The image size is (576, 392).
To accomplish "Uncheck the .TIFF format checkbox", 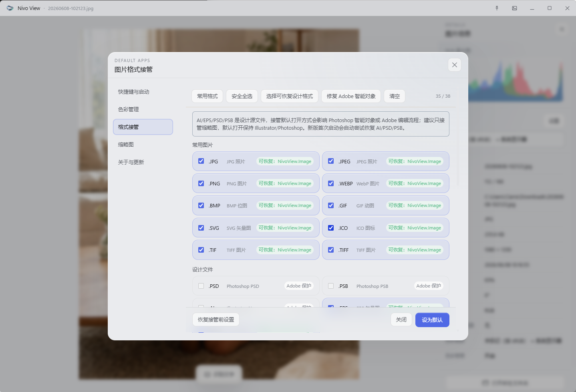I will (331, 249).
